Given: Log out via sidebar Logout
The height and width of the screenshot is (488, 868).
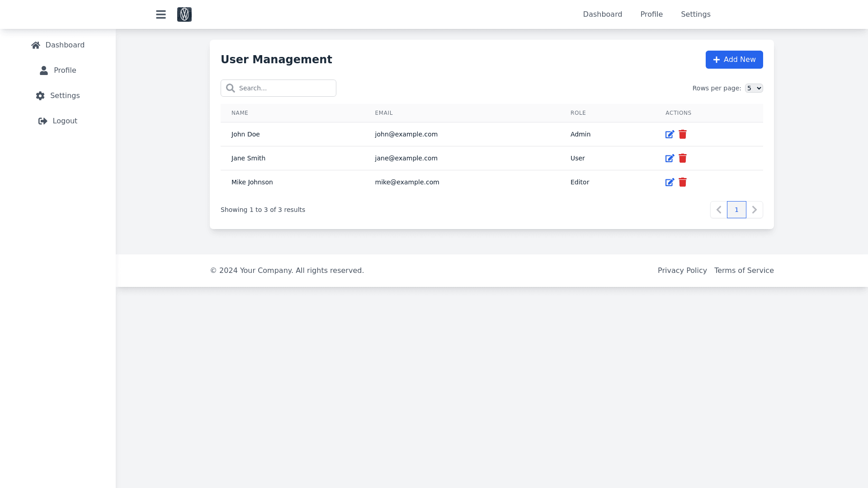Looking at the screenshot, I should click(x=58, y=121).
